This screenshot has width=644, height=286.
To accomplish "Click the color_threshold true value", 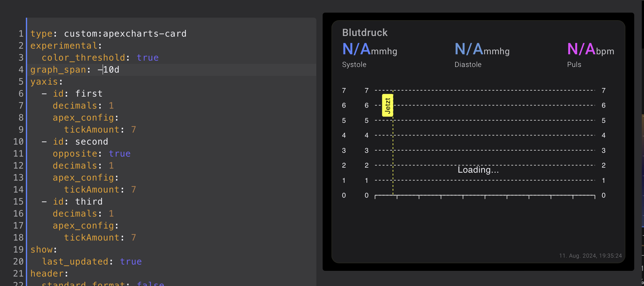I will (x=148, y=58).
